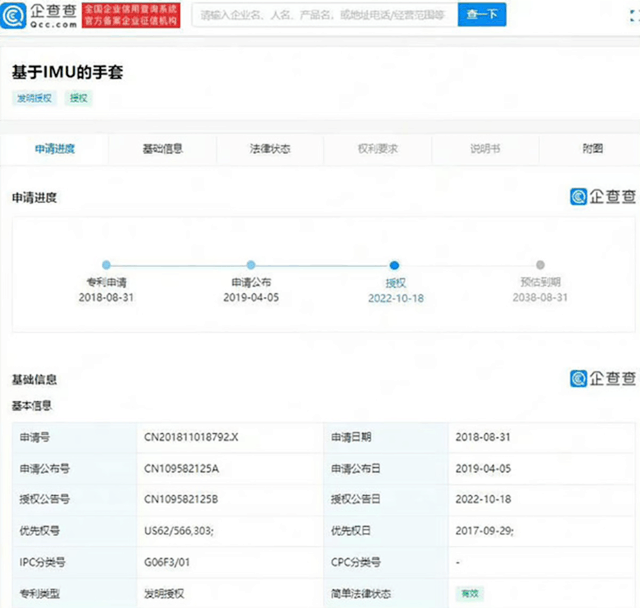Click the date 2038-08-31 under 预估到期

[x=540, y=297]
